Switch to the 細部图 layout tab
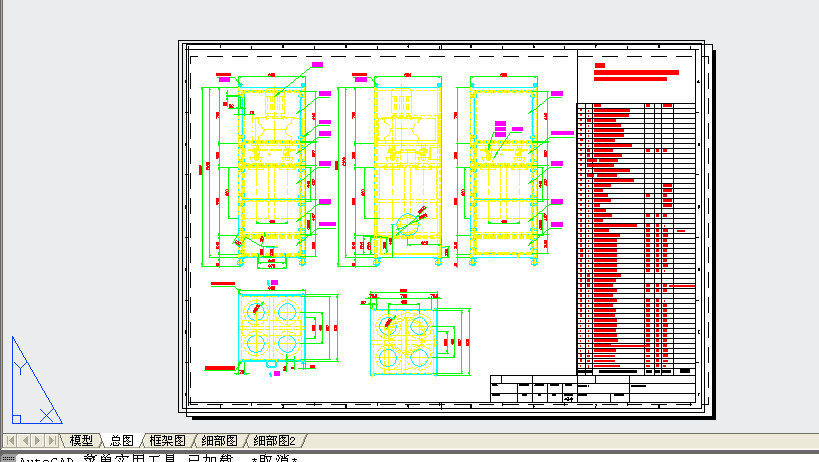 (x=219, y=441)
